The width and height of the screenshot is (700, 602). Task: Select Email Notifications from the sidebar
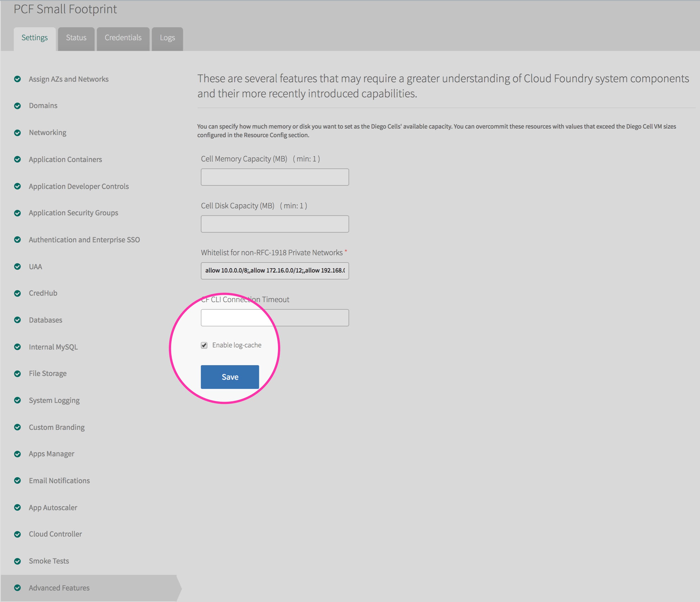point(59,480)
